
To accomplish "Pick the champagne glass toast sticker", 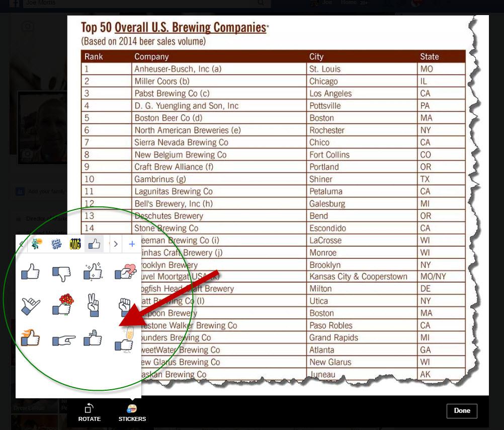I will point(125,340).
